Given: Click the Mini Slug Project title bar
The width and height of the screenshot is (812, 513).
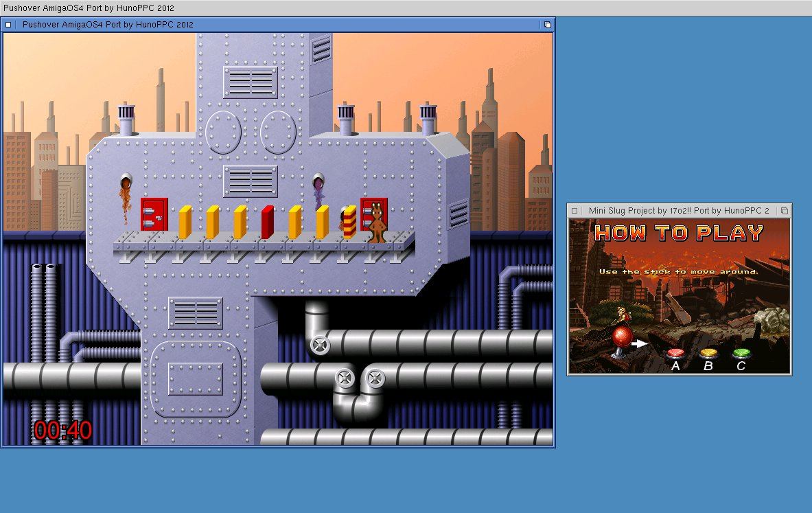Looking at the screenshot, I should [678, 211].
